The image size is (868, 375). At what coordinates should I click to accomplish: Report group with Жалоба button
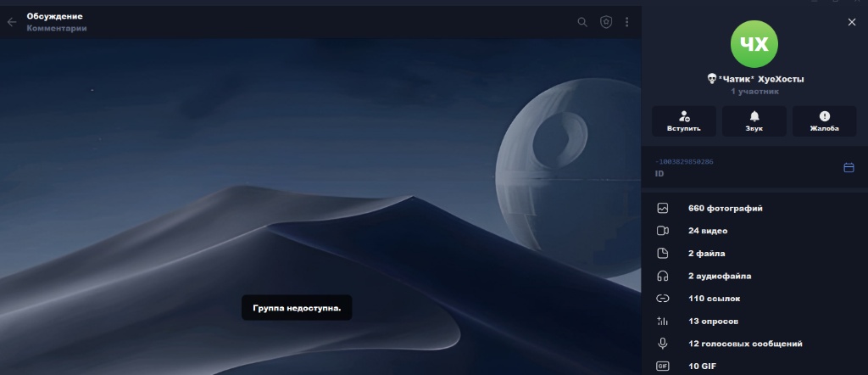click(x=824, y=121)
